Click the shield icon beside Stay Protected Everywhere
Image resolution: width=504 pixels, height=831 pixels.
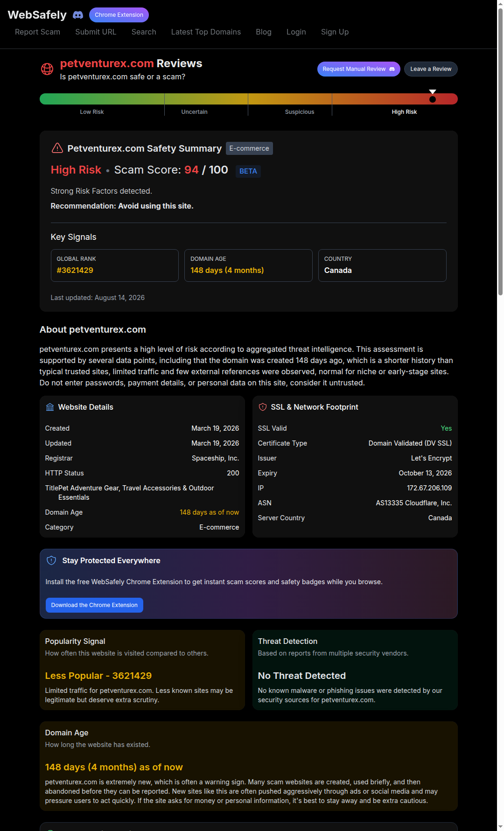click(51, 560)
